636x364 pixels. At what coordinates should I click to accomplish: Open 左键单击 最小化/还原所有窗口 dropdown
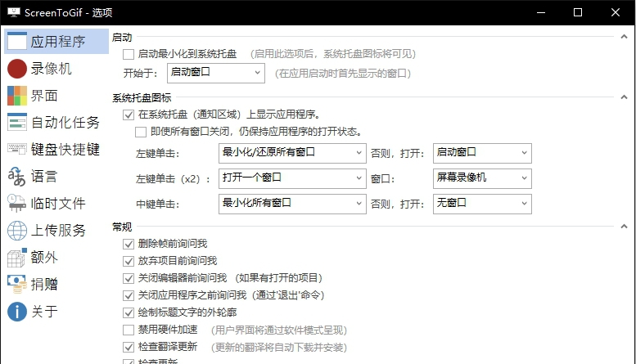click(x=292, y=153)
